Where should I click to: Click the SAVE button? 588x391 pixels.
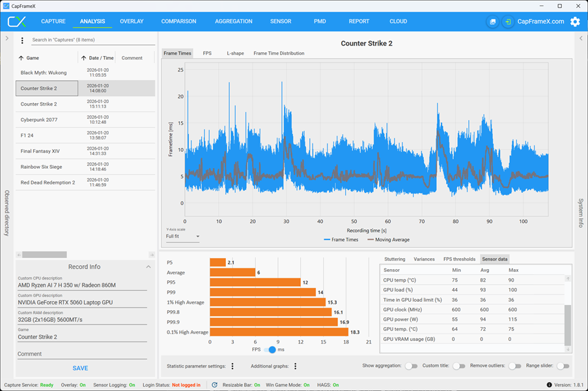point(80,368)
